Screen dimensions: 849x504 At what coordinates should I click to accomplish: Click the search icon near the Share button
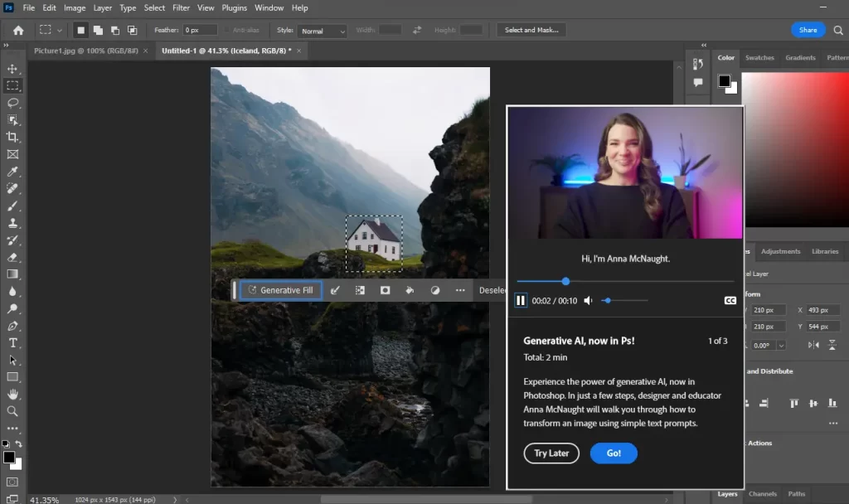pos(839,29)
